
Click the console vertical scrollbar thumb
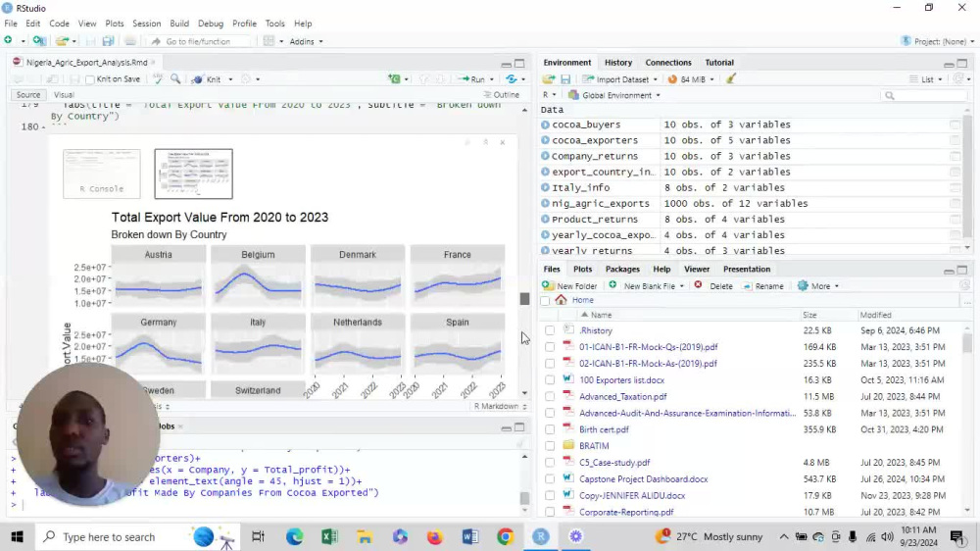pyautogui.click(x=524, y=498)
